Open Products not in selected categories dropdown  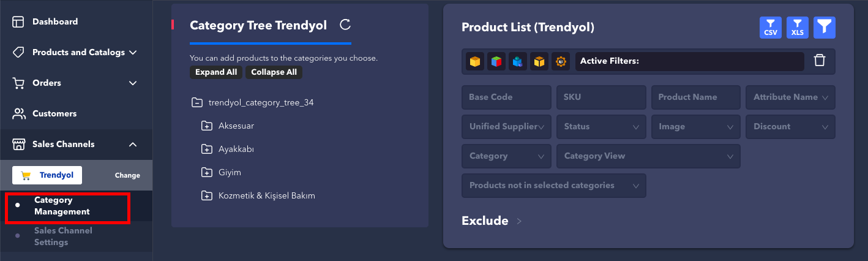(553, 186)
